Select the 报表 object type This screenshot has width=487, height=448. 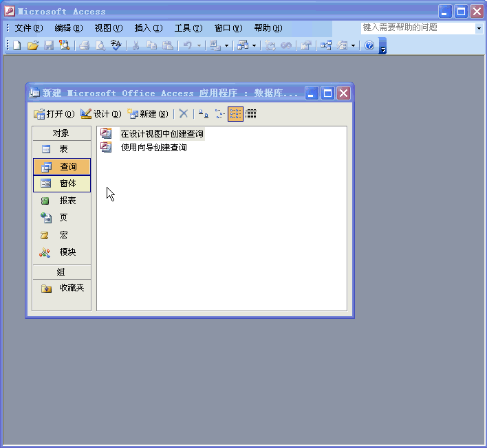[61, 201]
